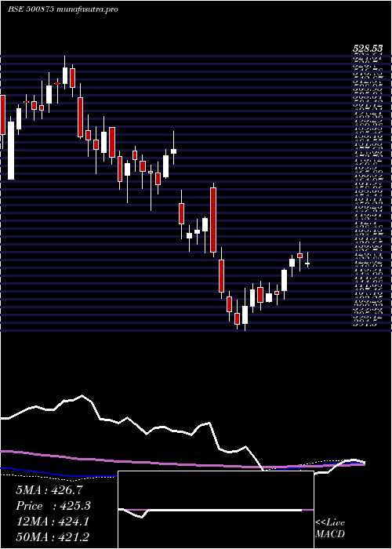This screenshot has width=392, height=549.
Task: Click the 50MA : 421.2 readout
Action: pos(54,536)
